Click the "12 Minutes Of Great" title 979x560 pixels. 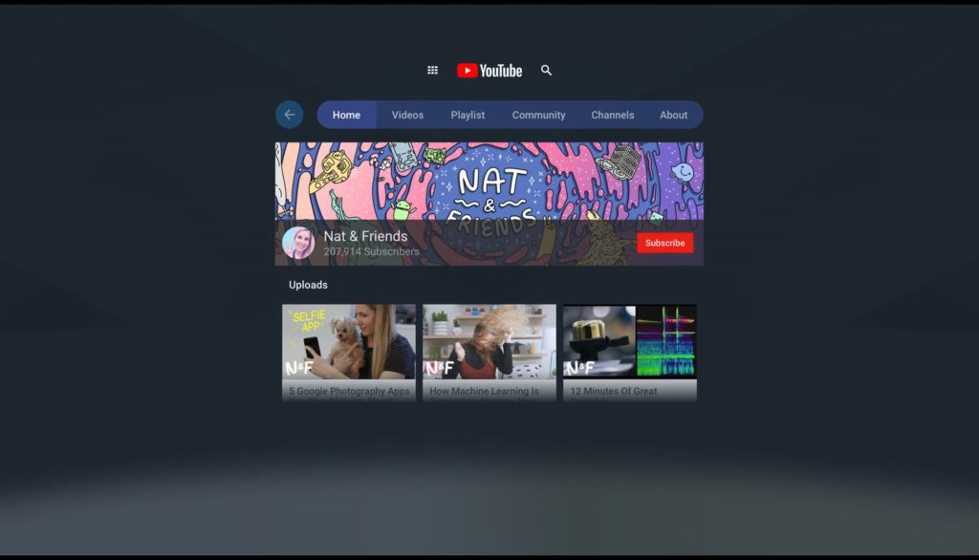tap(614, 391)
